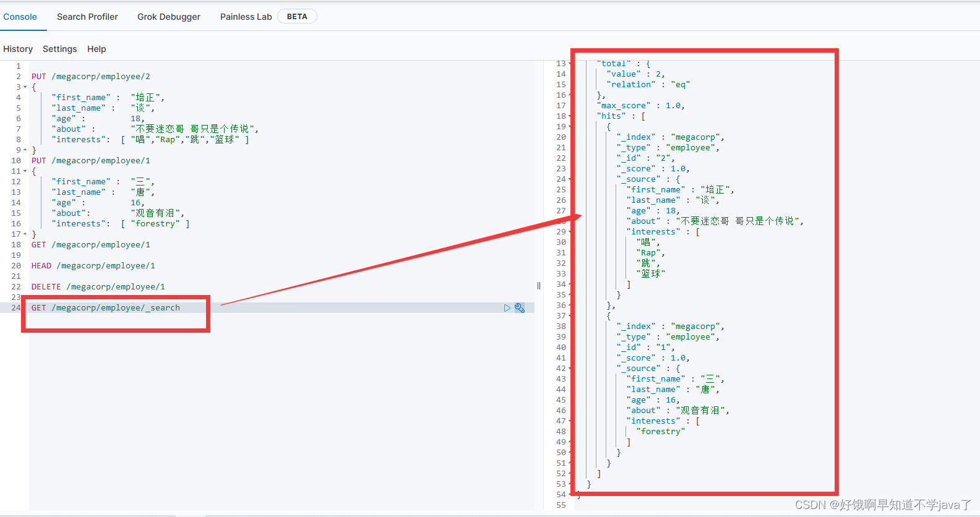Open the Help panel
Screen dimensions: 980x517
(97, 49)
